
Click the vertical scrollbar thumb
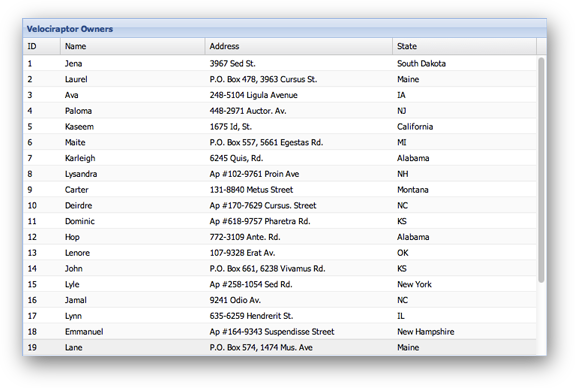541,170
